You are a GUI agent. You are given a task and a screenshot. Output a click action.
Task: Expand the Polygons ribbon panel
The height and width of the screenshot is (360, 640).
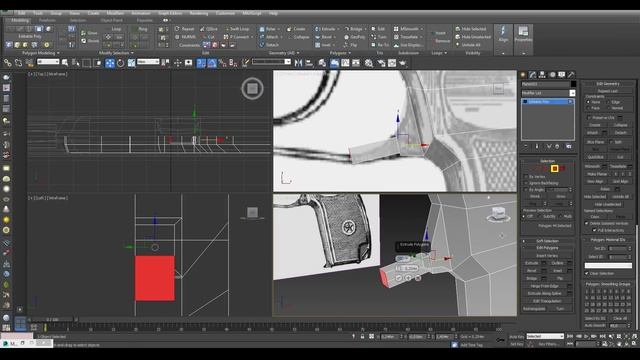pos(340,53)
